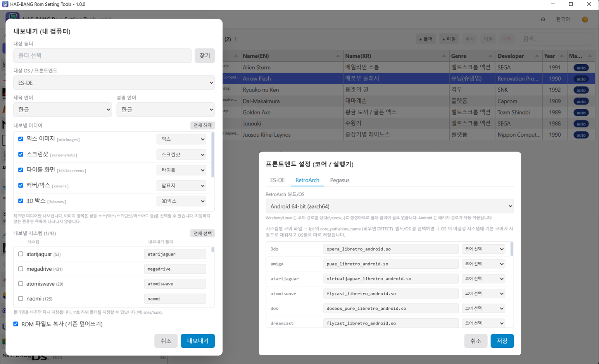Click the puae_libretro_android.so core field
Image resolution: width=599 pixels, height=364 pixels.
click(391, 264)
